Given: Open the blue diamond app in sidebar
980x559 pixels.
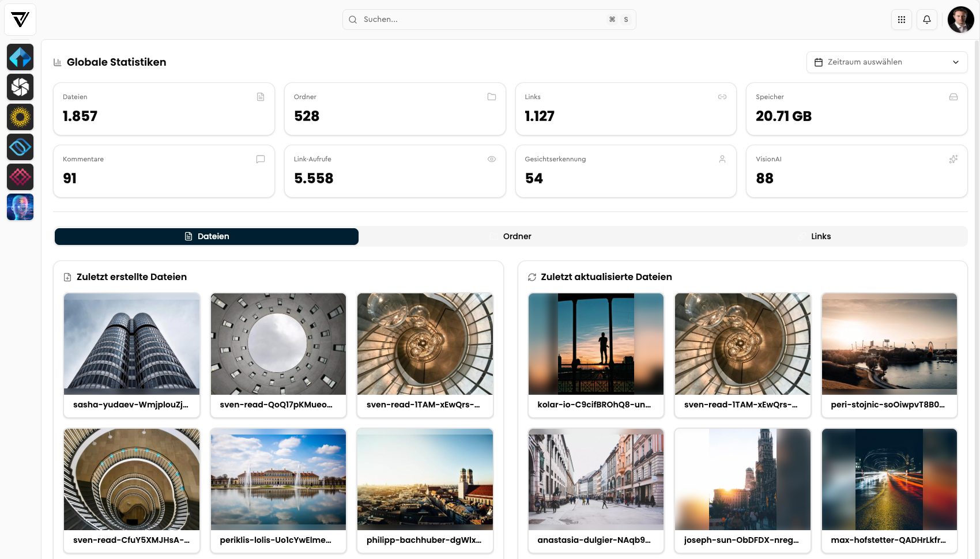Looking at the screenshot, I should (20, 57).
